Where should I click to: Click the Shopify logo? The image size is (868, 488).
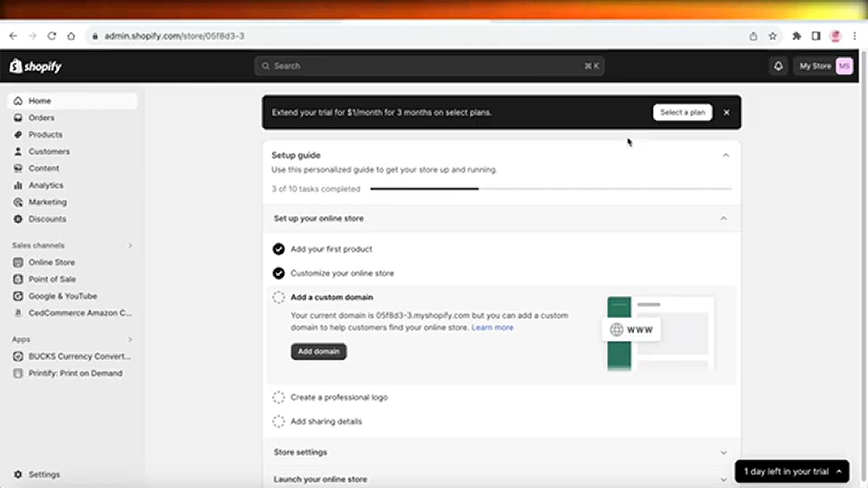(35, 66)
